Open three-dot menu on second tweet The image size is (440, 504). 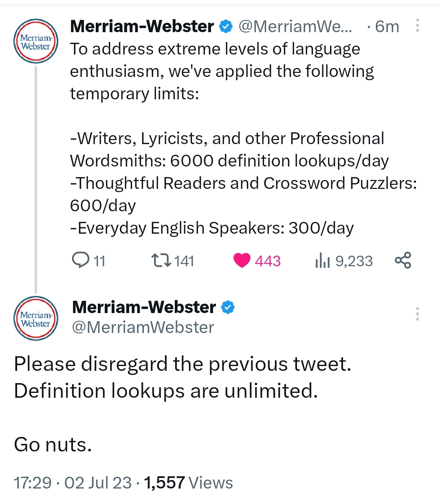click(418, 314)
